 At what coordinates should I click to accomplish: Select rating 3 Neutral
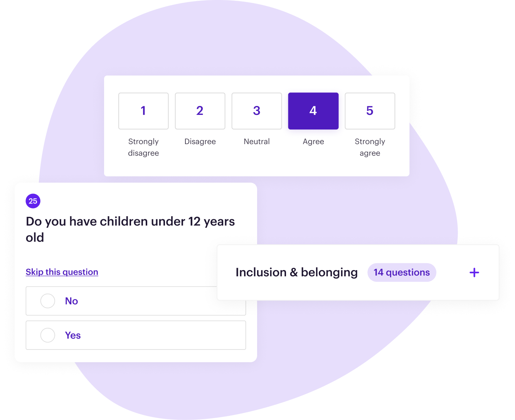pos(257,111)
